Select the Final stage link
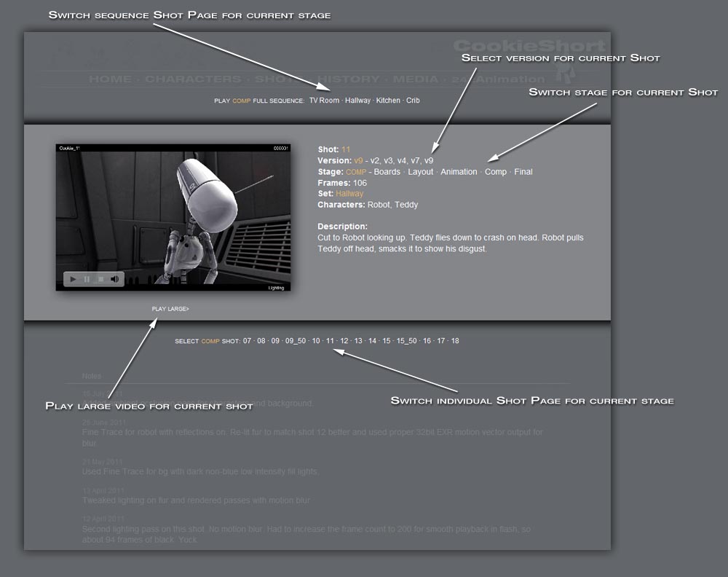 [x=523, y=172]
